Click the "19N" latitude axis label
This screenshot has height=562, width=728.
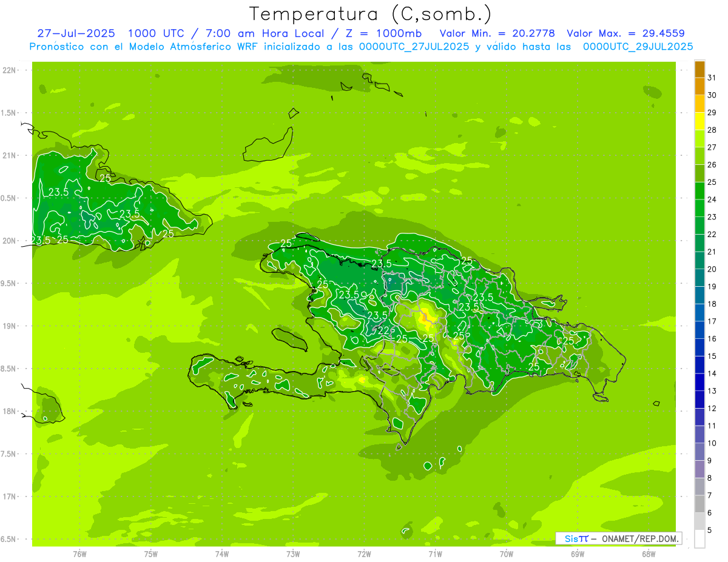pyautogui.click(x=10, y=326)
